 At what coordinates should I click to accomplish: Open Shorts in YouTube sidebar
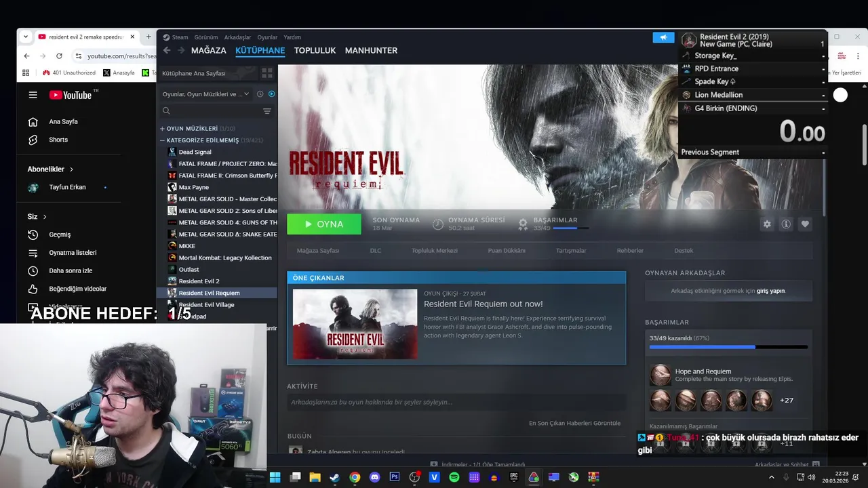tap(58, 140)
